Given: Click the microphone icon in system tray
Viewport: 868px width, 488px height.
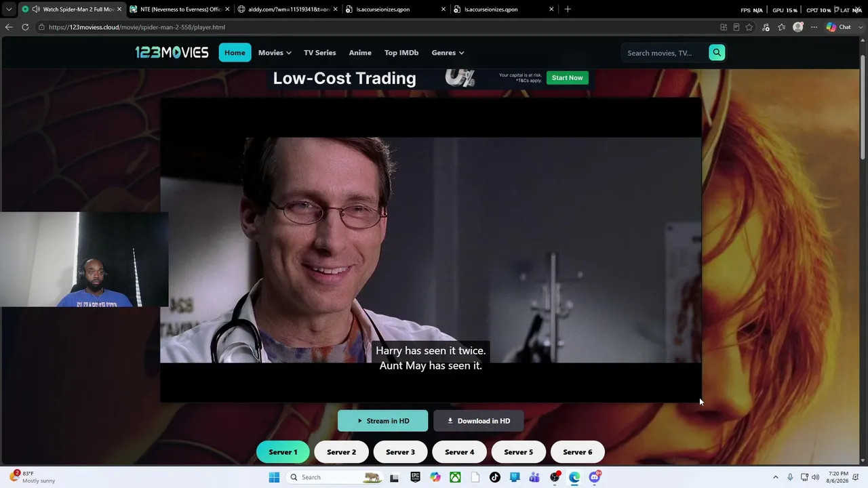Looking at the screenshot, I should (x=790, y=477).
